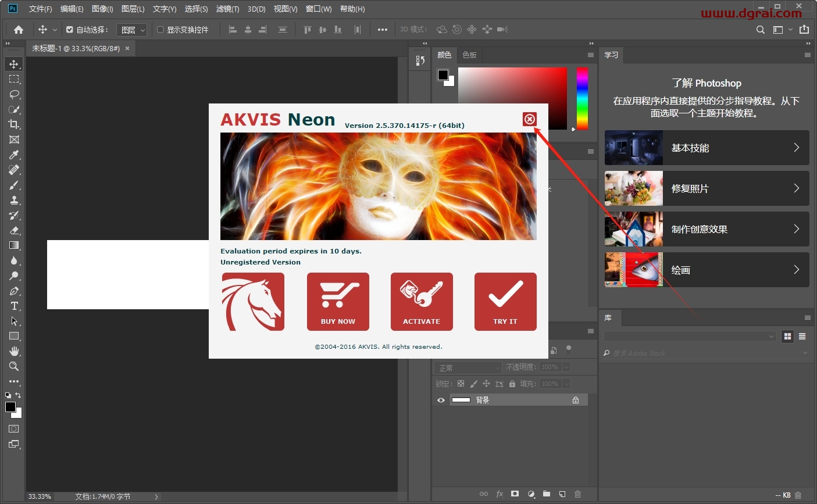Select the Rectangular Marquee tool
817x504 pixels.
(14, 79)
